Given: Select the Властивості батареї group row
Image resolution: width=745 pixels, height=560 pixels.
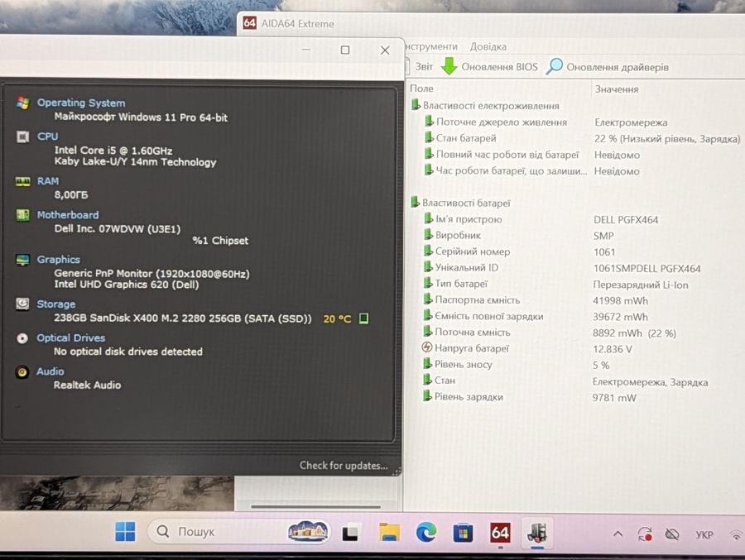Looking at the screenshot, I should (x=460, y=203).
